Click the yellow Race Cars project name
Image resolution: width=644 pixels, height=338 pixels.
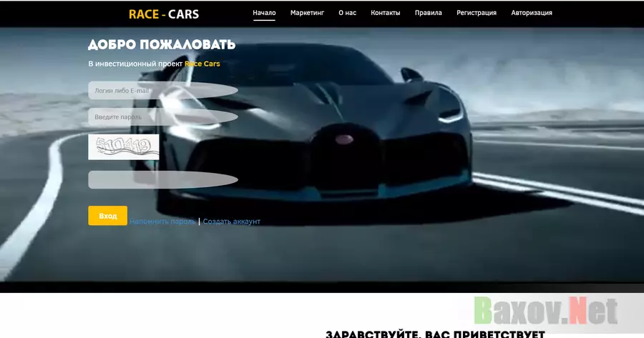coord(202,64)
